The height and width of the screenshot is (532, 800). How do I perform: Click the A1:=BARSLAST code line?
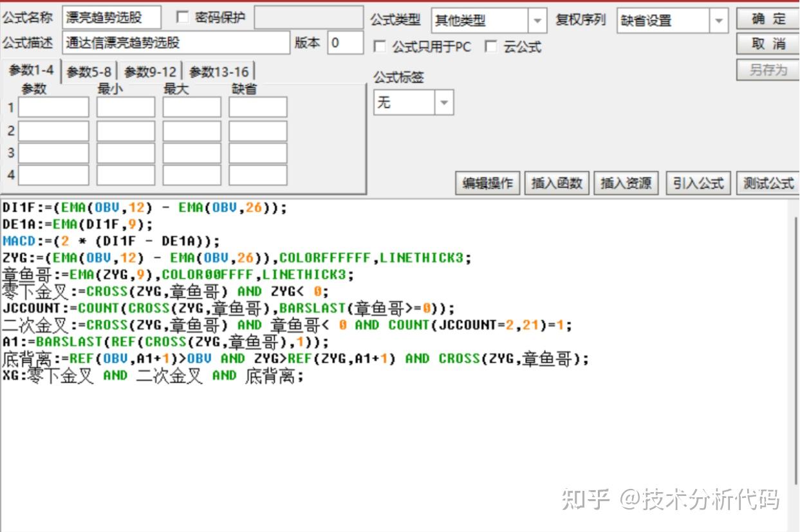pos(166,342)
